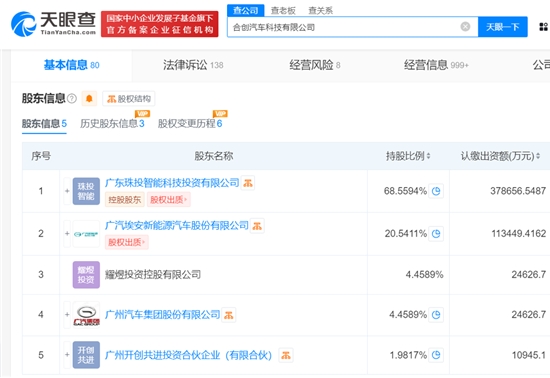Click the help question mark beside 股东信息
Viewport: 550px width, 378px height.
click(72, 99)
